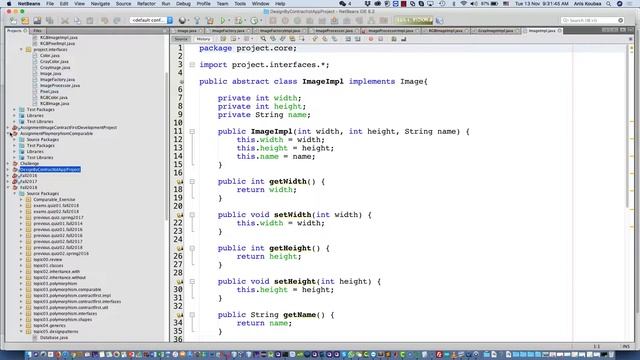This screenshot has height=360, width=640.
Task: Click the Save All toolbar icon
Action: (50, 20)
